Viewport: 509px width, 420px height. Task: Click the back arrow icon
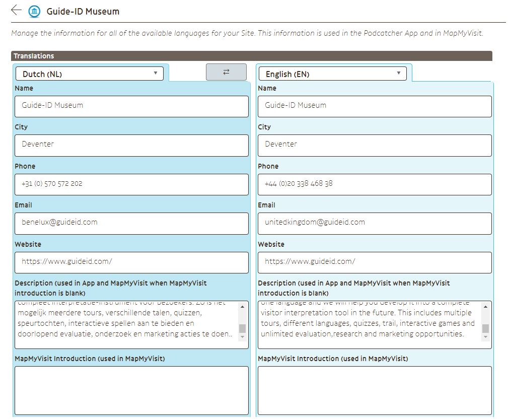tap(16, 11)
